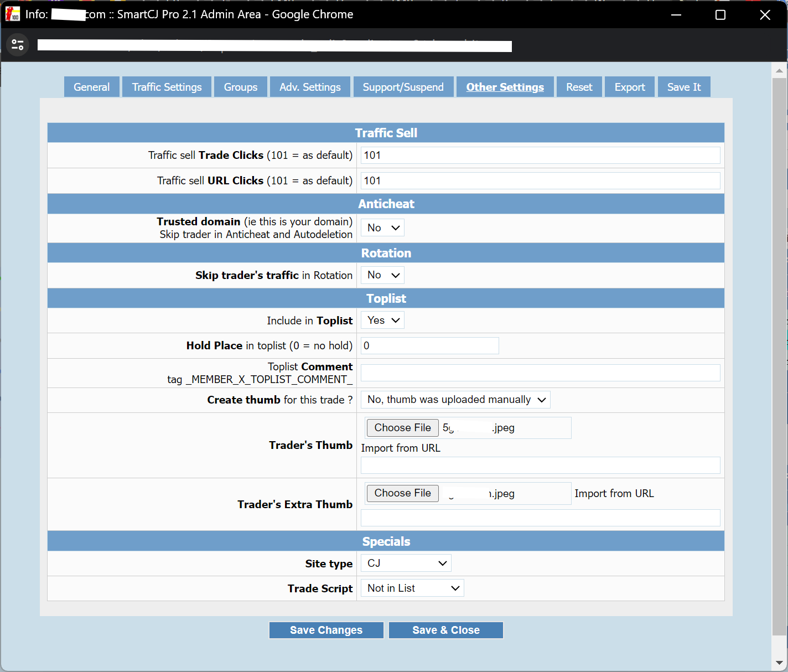Minimize the Chrome window
This screenshot has height=672, width=788.
point(676,15)
